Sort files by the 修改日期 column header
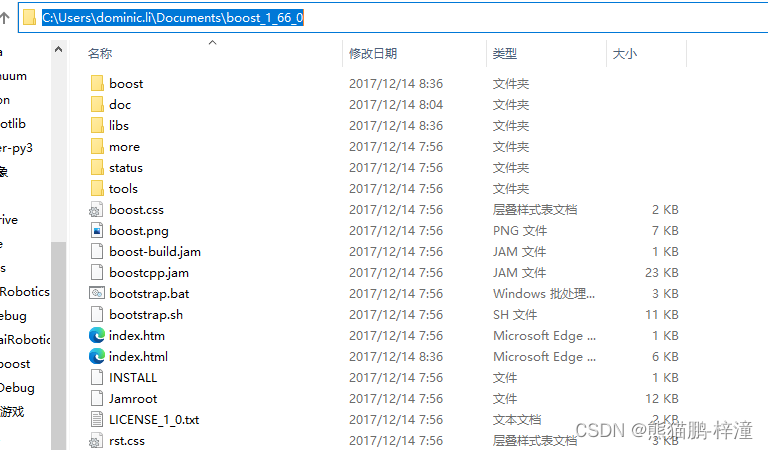This screenshot has width=768, height=450. coord(373,53)
